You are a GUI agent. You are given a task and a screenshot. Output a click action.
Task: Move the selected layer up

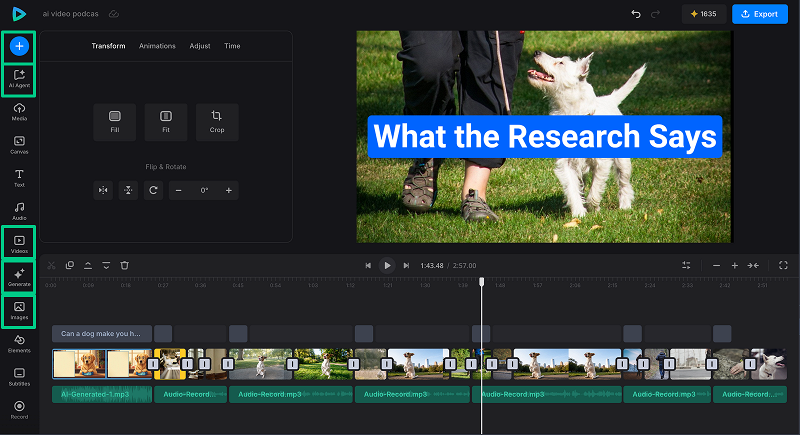coord(88,265)
